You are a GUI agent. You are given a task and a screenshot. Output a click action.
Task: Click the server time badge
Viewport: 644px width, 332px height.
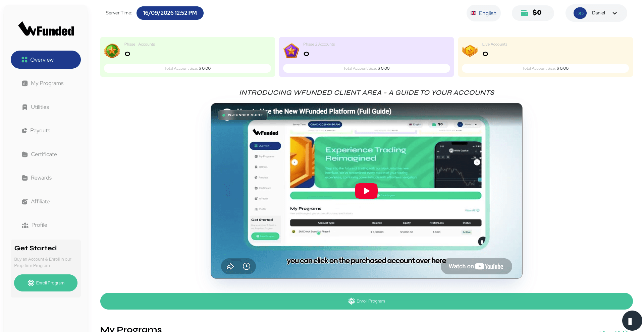click(x=170, y=13)
